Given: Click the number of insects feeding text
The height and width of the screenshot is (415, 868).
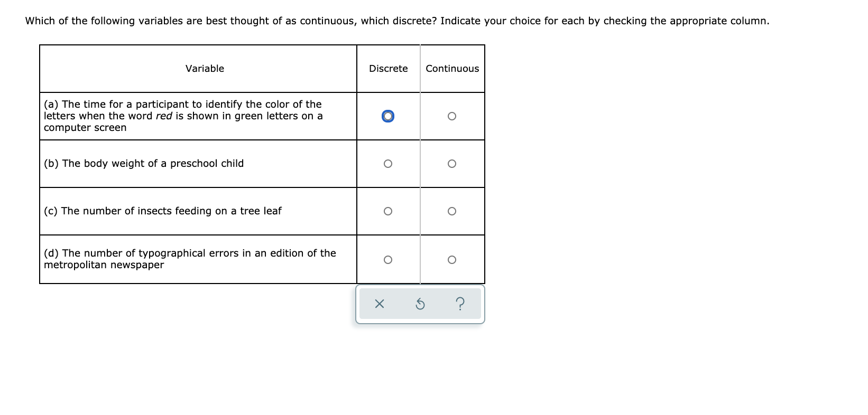Looking at the screenshot, I should click(x=163, y=211).
